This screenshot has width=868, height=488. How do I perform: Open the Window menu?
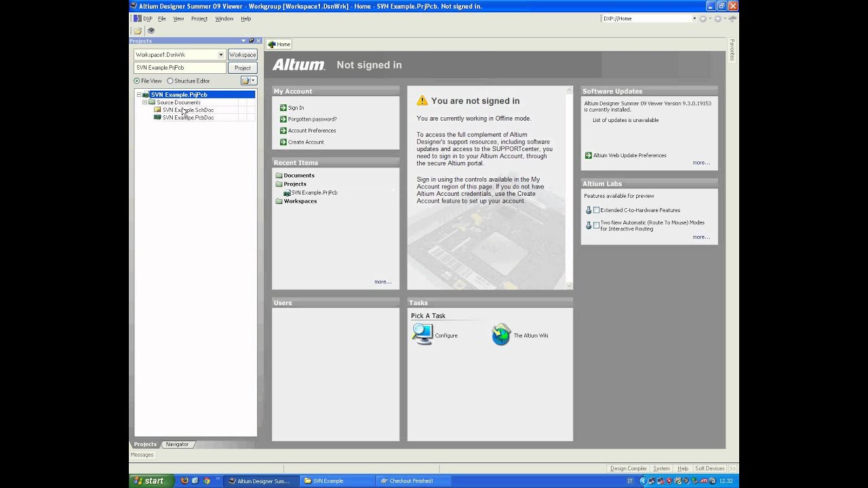(224, 19)
